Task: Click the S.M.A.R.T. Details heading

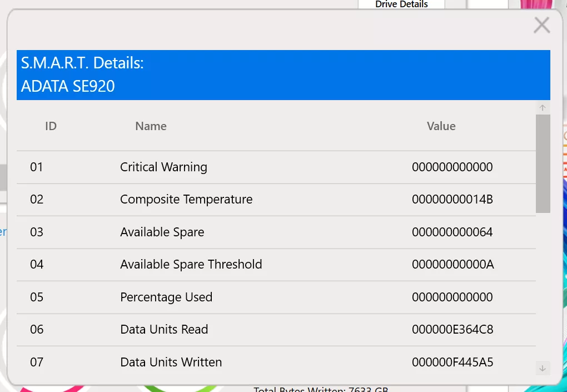Action: [82, 63]
